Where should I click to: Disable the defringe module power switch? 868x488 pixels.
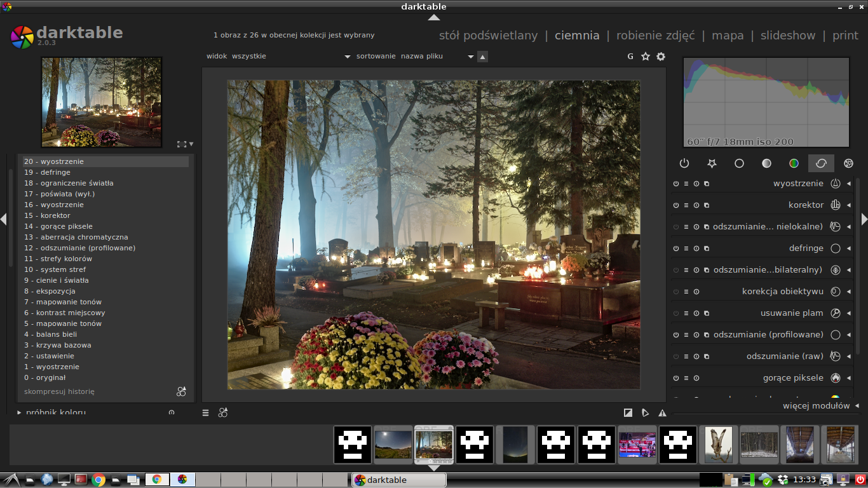click(x=676, y=248)
